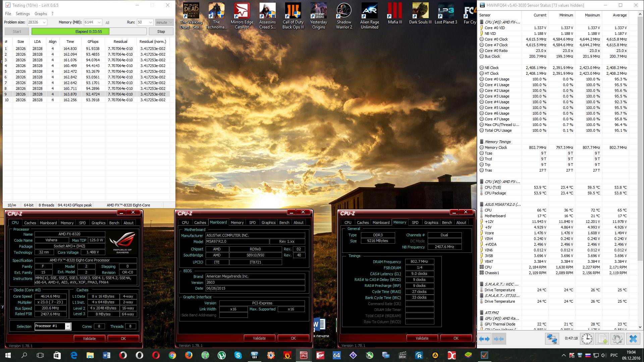Viewport: 644px width, 362px height.
Task: Expand the Memory (MiB) dropdown
Action: tap(99, 22)
